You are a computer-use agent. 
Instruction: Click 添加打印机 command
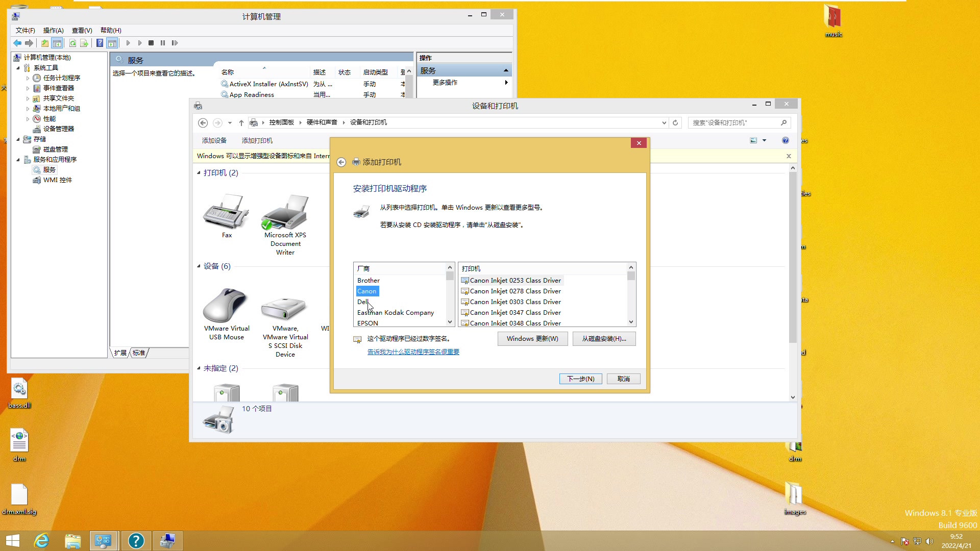[257, 140]
